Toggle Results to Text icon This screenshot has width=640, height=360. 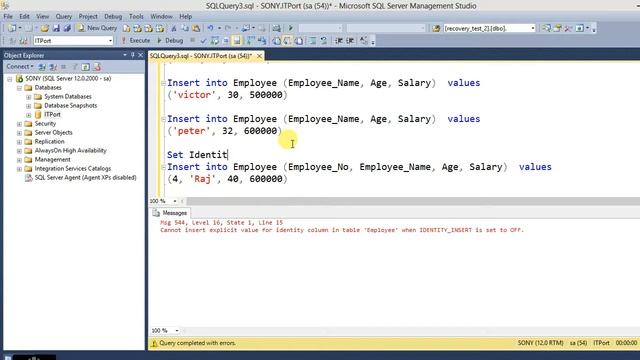[x=276, y=41]
